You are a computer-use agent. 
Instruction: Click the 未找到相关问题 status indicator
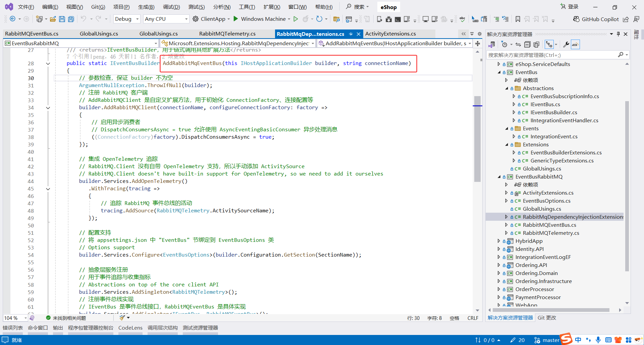[x=66, y=318]
